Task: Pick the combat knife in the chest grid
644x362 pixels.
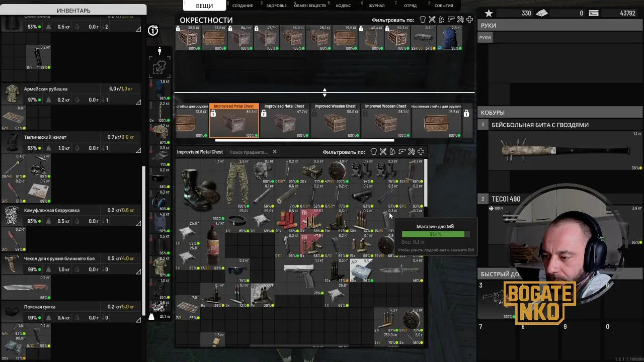Action: tap(399, 270)
